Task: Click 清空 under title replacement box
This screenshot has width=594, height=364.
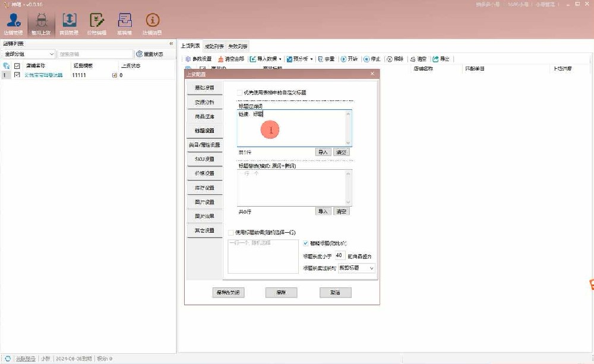Action: [342, 211]
